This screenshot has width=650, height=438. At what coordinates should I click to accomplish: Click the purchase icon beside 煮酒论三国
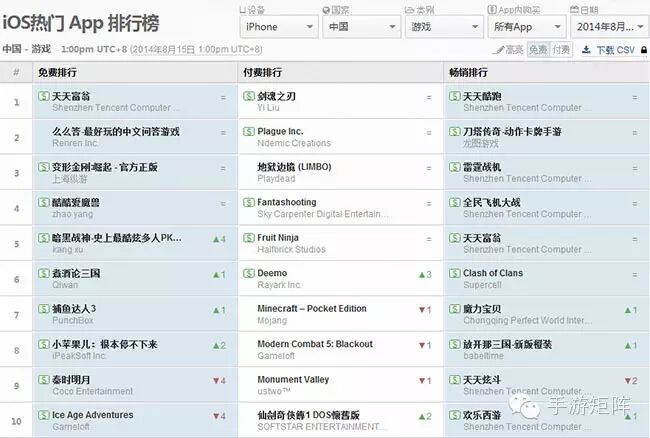coord(44,273)
